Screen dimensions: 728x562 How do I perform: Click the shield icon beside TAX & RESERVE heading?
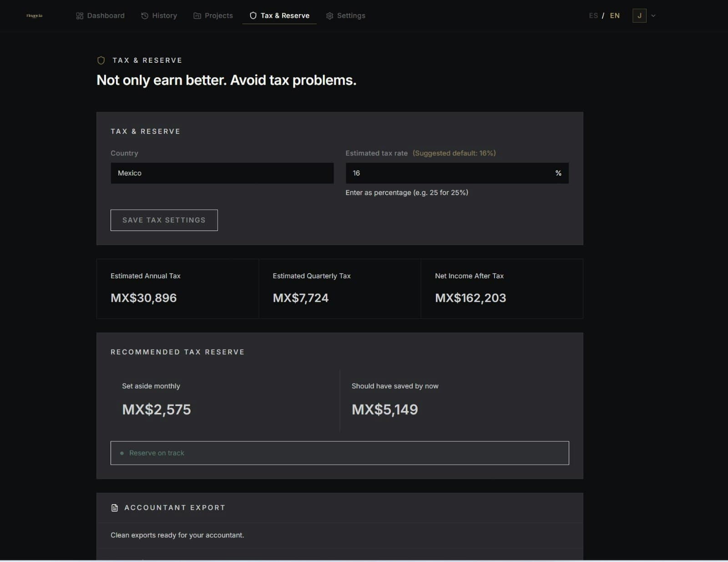(101, 60)
